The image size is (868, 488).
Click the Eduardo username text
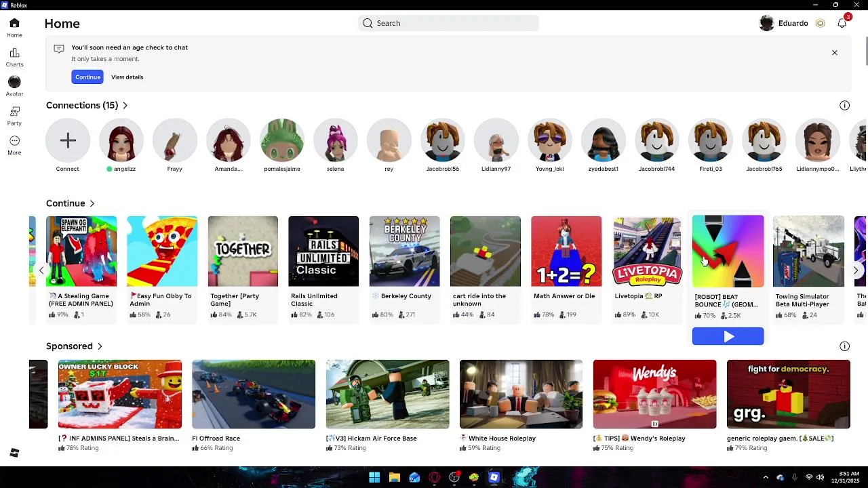click(x=793, y=23)
